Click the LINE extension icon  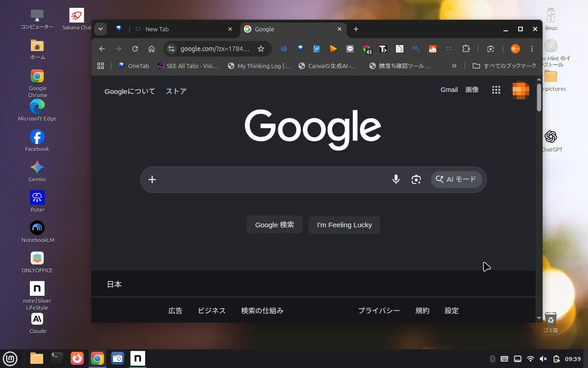tap(350, 49)
